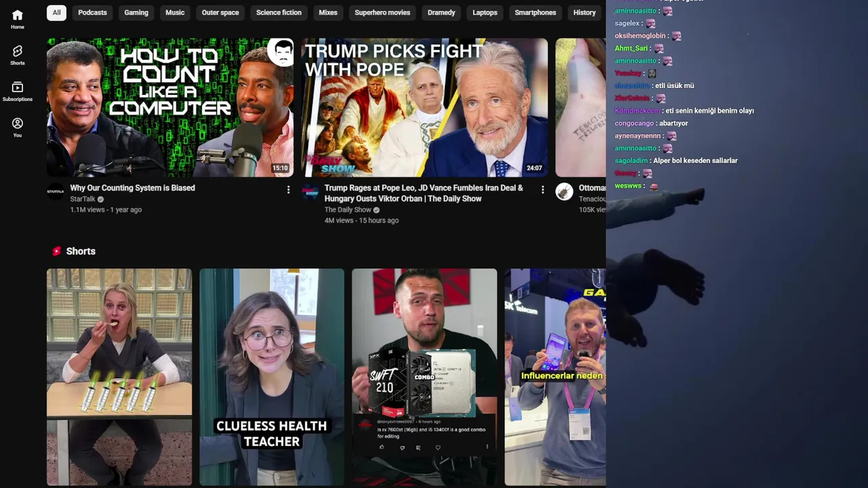868x488 pixels.
Task: Click the Shorts section heading
Action: [x=81, y=251]
